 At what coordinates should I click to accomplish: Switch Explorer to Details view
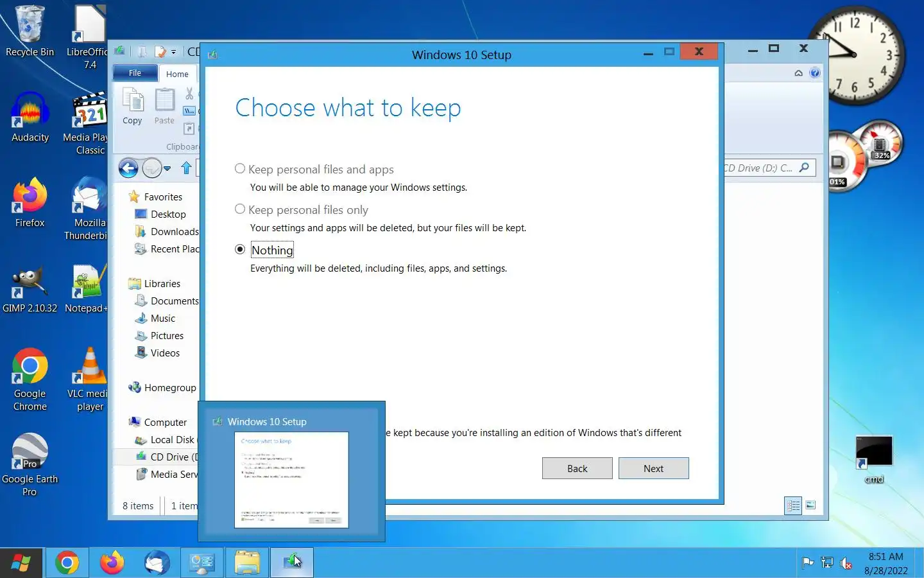pos(793,505)
